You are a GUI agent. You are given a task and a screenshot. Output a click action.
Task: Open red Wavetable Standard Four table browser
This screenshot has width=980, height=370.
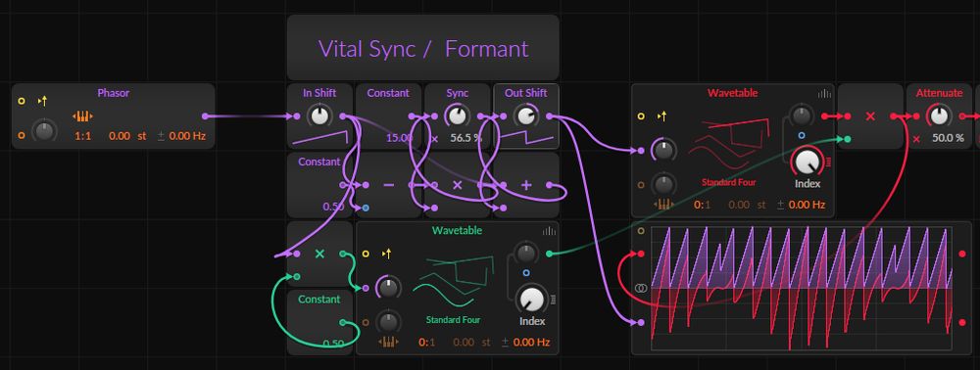tap(729, 182)
